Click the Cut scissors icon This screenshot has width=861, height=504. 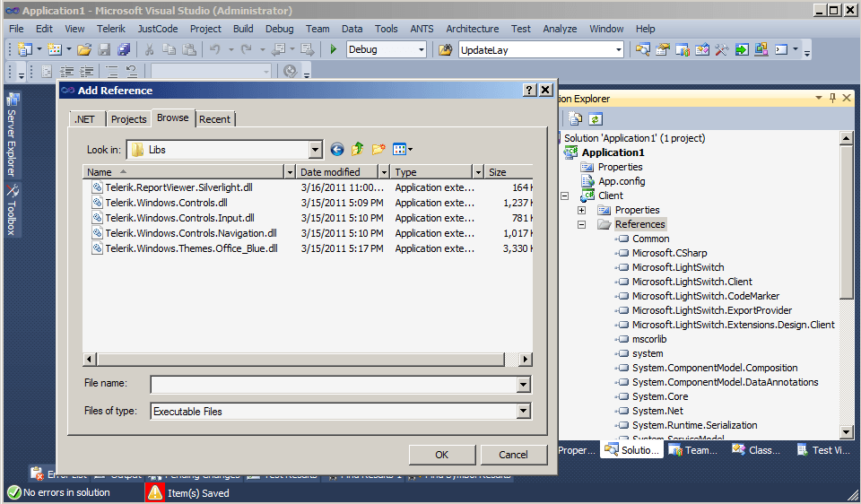click(x=149, y=50)
